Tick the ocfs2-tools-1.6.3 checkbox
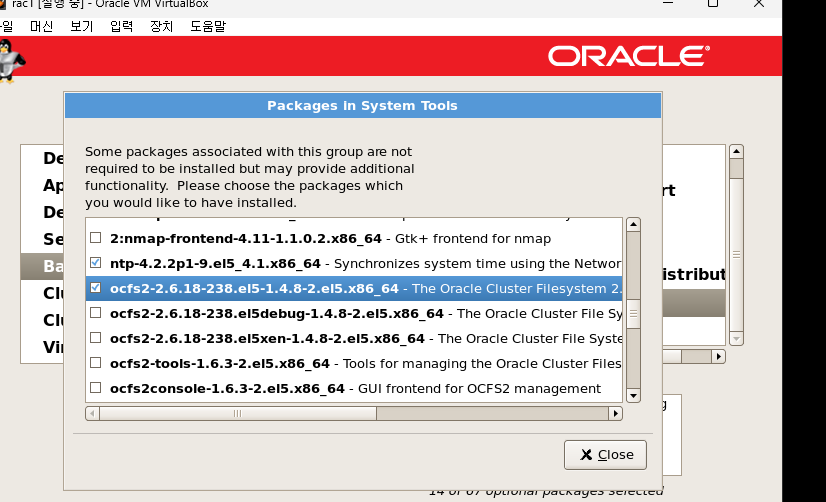826x502 pixels. (x=95, y=363)
